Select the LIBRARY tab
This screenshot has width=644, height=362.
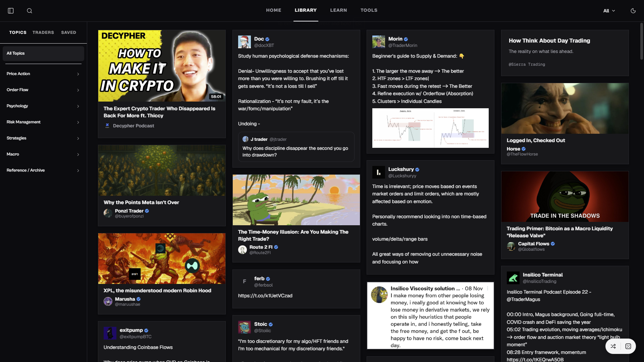[306, 10]
